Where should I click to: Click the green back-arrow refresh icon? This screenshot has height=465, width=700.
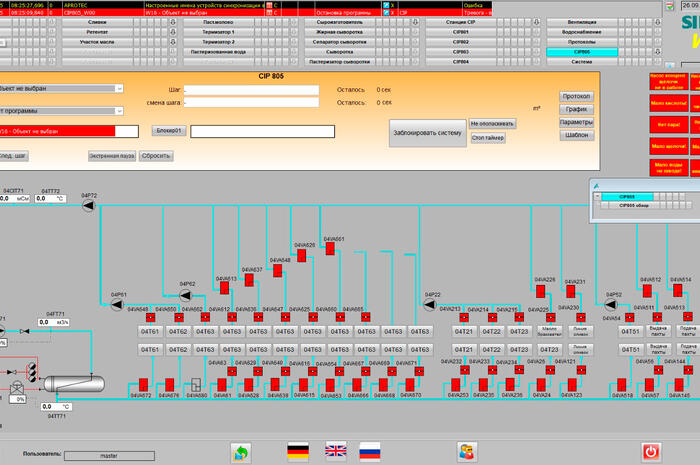pos(241,453)
